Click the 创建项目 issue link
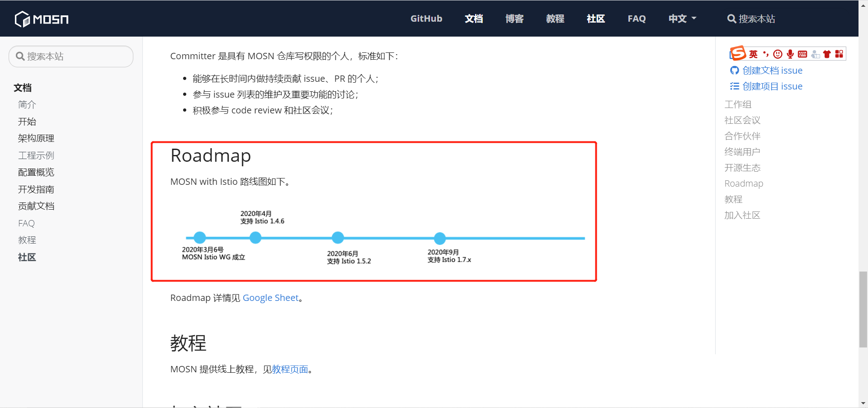The image size is (868, 408). pos(766,86)
